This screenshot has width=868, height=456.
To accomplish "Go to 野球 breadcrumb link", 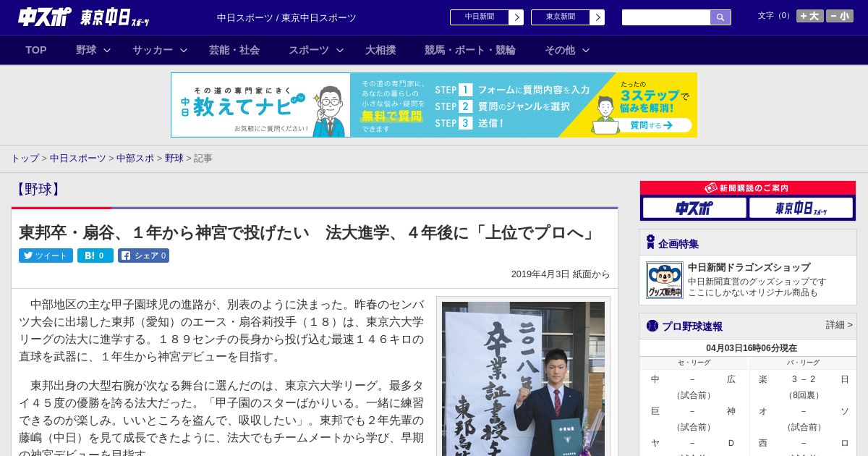I will pos(174,158).
